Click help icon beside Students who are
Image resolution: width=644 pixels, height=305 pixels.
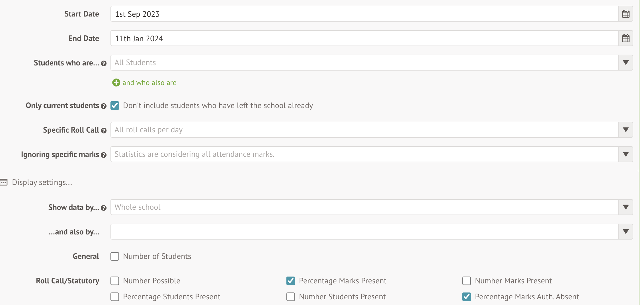tap(104, 63)
